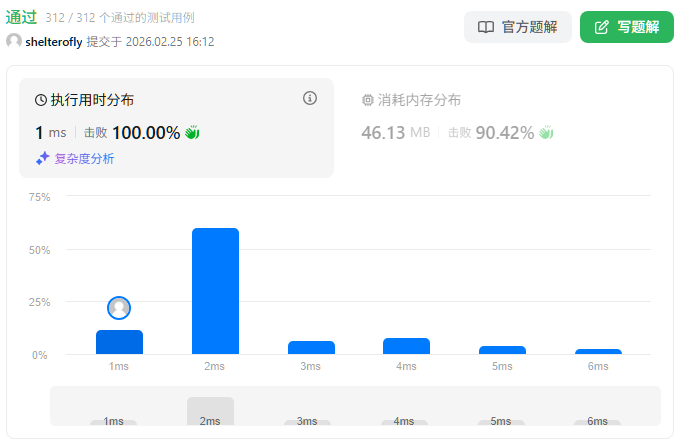Viewport: 679px width, 443px height.
Task: Click the info icon in runtime card
Action: (x=310, y=98)
